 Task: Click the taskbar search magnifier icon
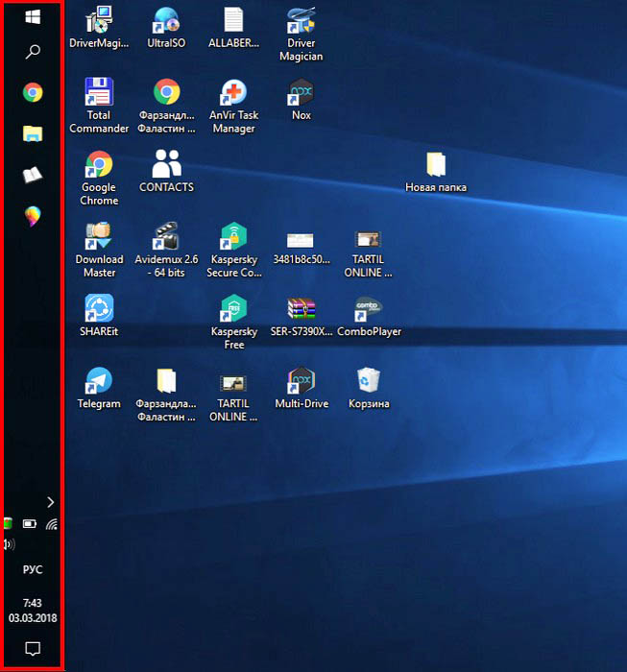pyautogui.click(x=33, y=52)
